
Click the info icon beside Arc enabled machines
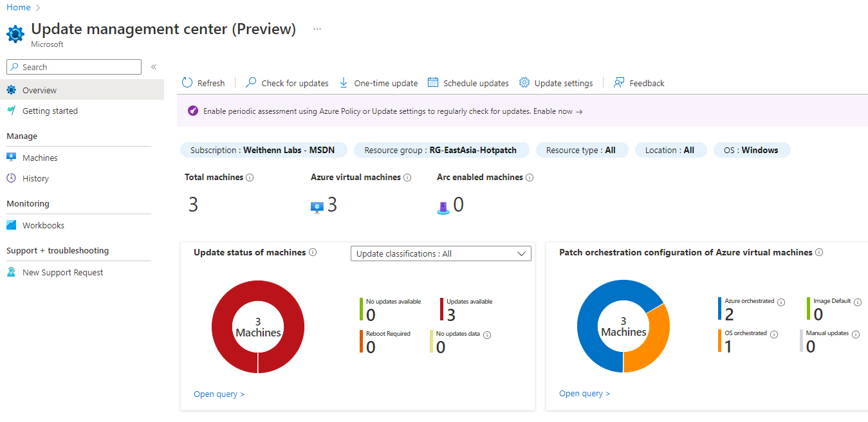(x=530, y=178)
